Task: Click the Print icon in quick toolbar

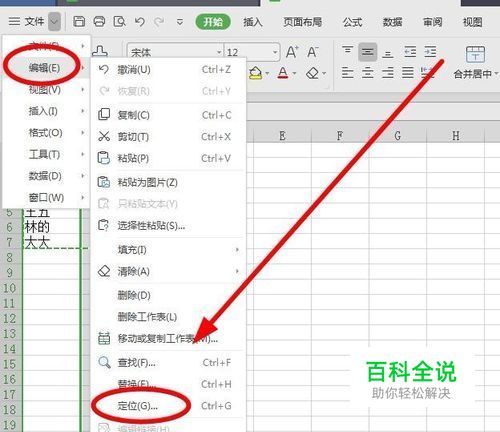Action: [99, 22]
